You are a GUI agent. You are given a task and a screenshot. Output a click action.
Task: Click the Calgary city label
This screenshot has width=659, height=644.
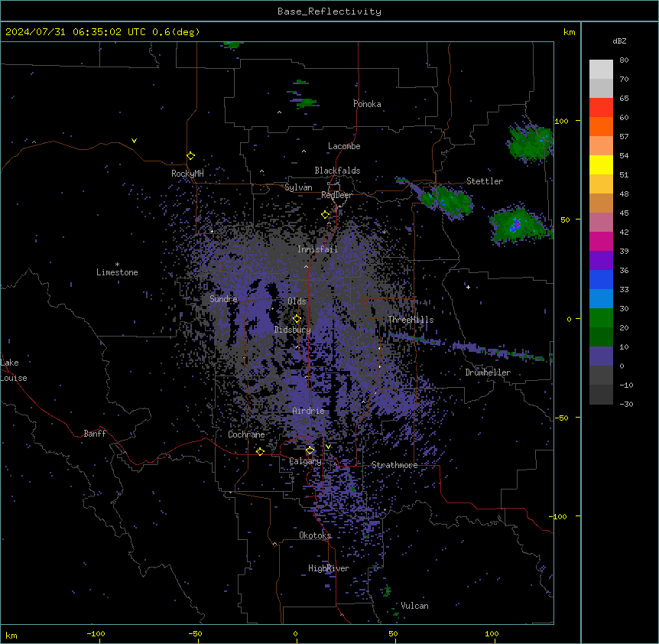[305, 461]
